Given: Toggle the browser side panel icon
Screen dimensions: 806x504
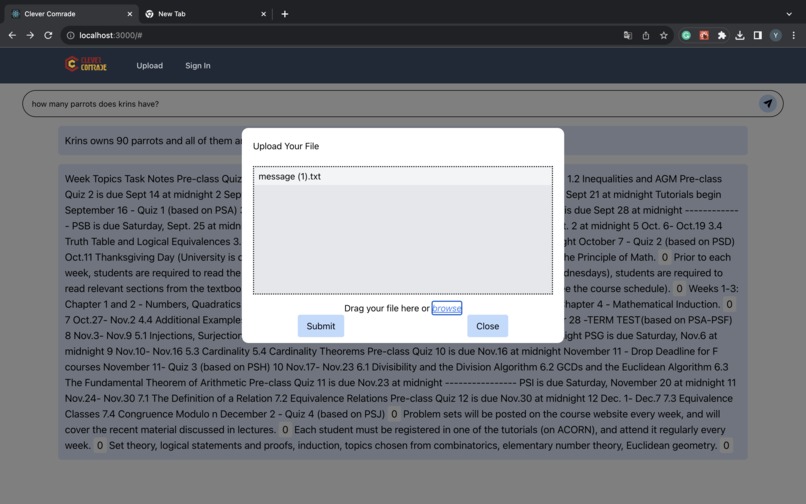Looking at the screenshot, I should tap(758, 35).
